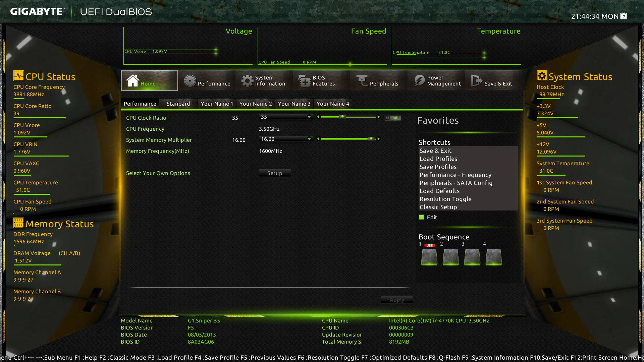Image resolution: width=644 pixels, height=362 pixels.
Task: Open the CPU Clock Ratio dropdown
Action: 286,117
